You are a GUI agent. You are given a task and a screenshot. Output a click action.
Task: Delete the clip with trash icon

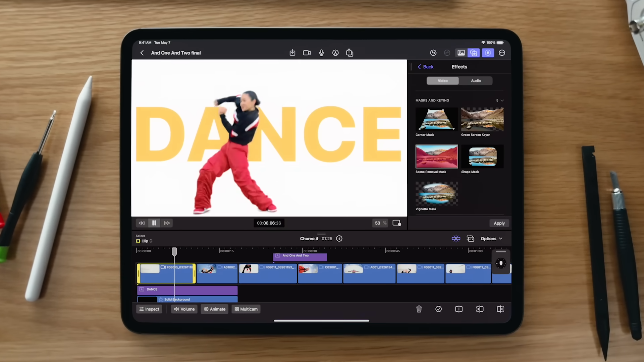[419, 309]
